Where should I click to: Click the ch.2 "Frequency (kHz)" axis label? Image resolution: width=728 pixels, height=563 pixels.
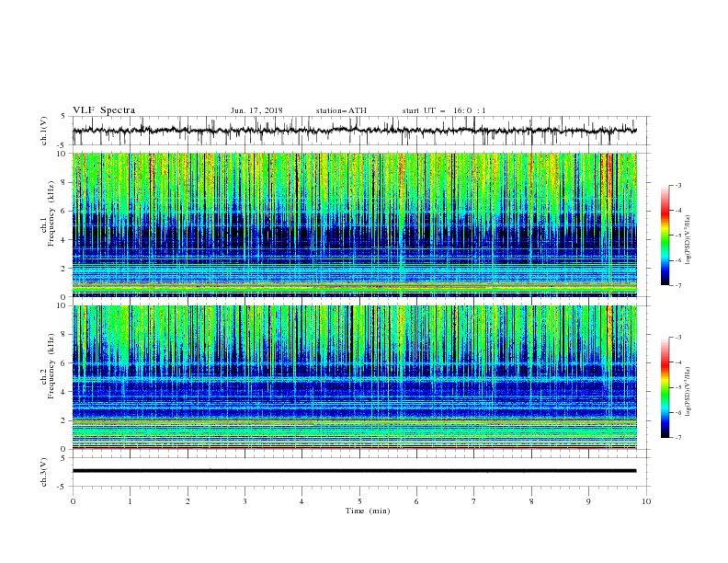51,366
